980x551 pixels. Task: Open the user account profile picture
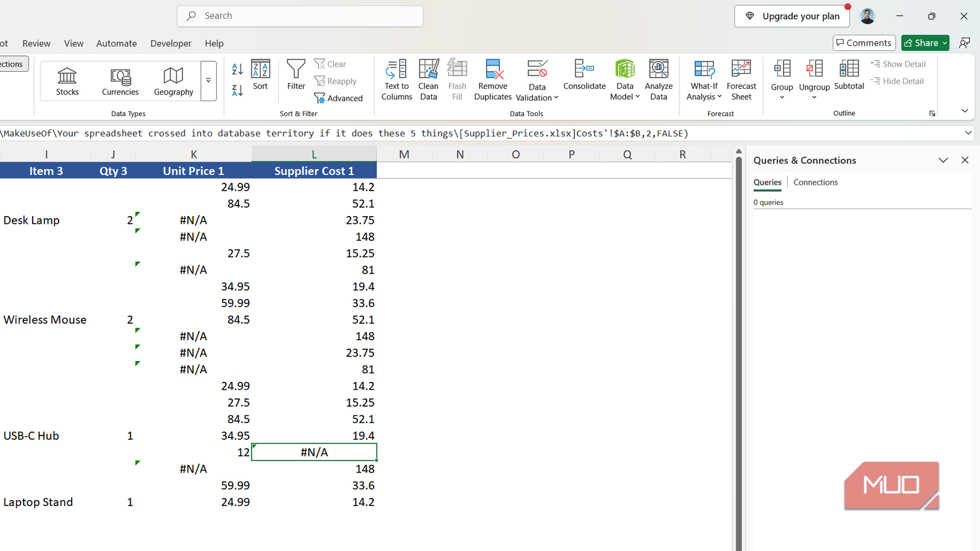(868, 16)
